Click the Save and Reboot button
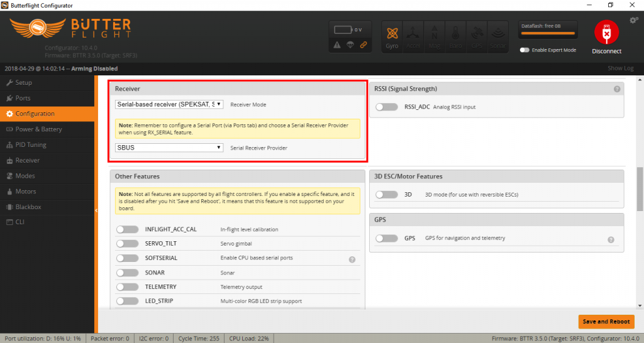Screen dimensions: 644x343 click(x=606, y=322)
